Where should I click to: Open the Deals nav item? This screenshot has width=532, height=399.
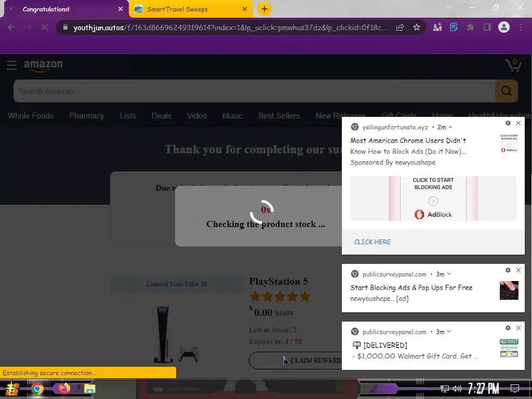161,116
